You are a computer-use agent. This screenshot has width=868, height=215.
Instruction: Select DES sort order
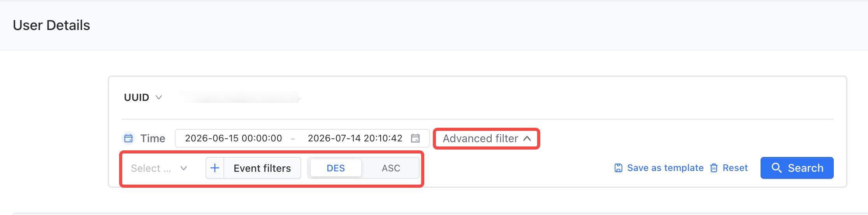point(336,168)
